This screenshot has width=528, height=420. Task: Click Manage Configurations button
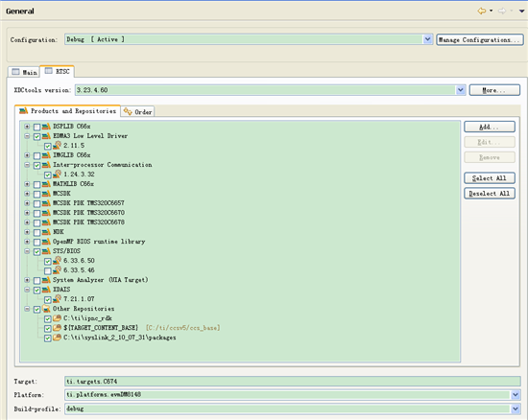coord(480,39)
